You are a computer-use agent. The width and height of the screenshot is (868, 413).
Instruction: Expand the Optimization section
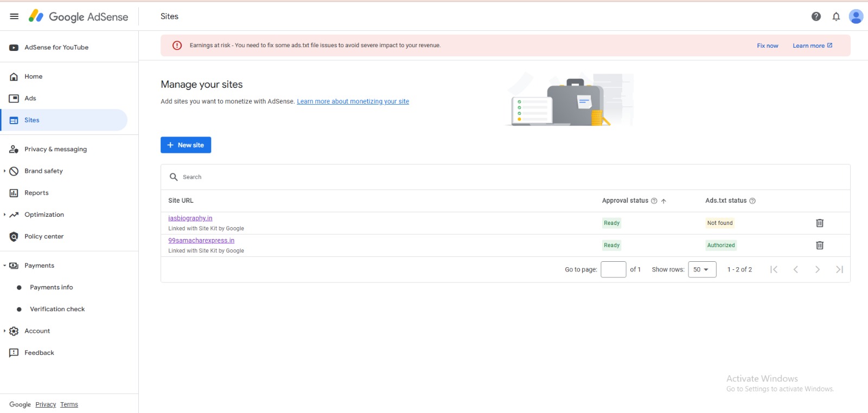[x=4, y=215]
